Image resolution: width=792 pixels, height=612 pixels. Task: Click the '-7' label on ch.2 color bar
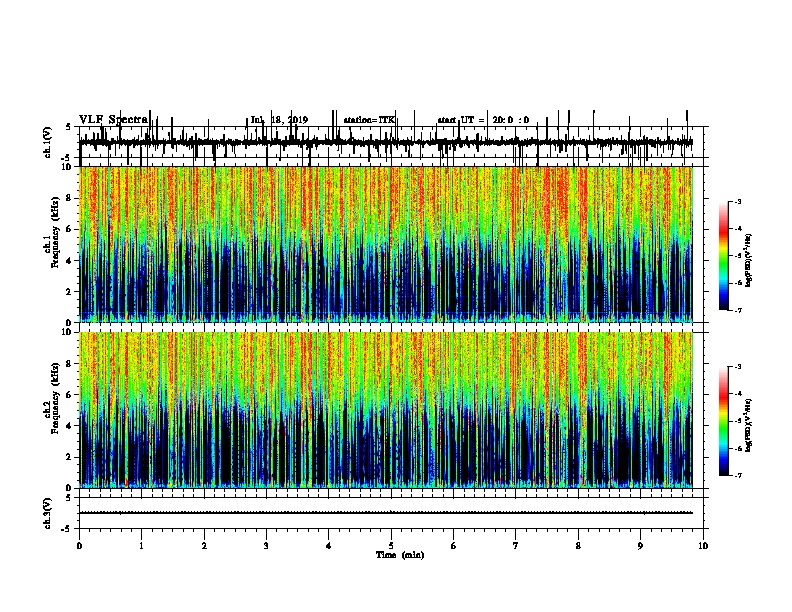coord(737,475)
